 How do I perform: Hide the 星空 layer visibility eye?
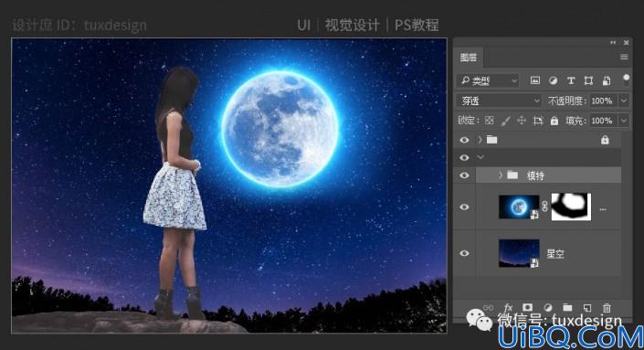[x=464, y=253]
